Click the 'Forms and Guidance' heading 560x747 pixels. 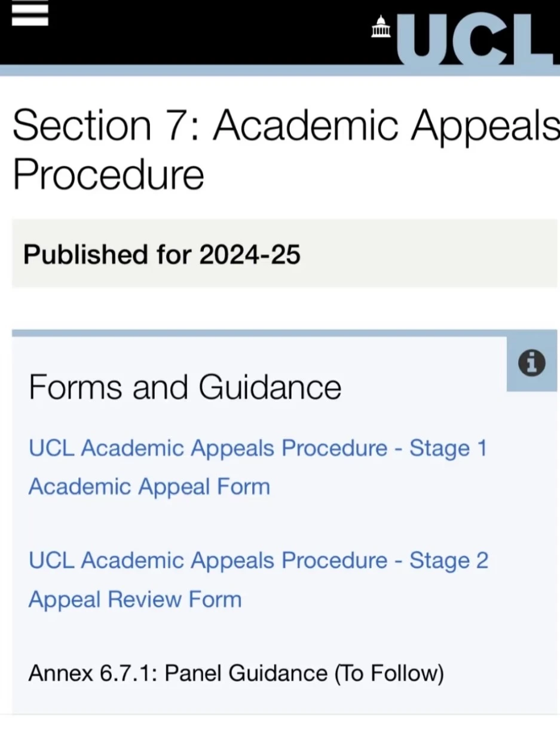(x=185, y=386)
